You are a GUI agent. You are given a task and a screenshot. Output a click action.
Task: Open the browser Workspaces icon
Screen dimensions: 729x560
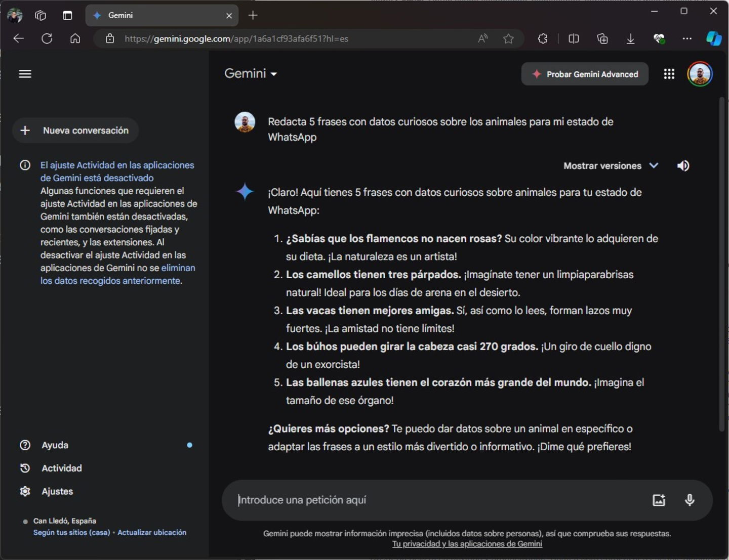[x=40, y=15]
